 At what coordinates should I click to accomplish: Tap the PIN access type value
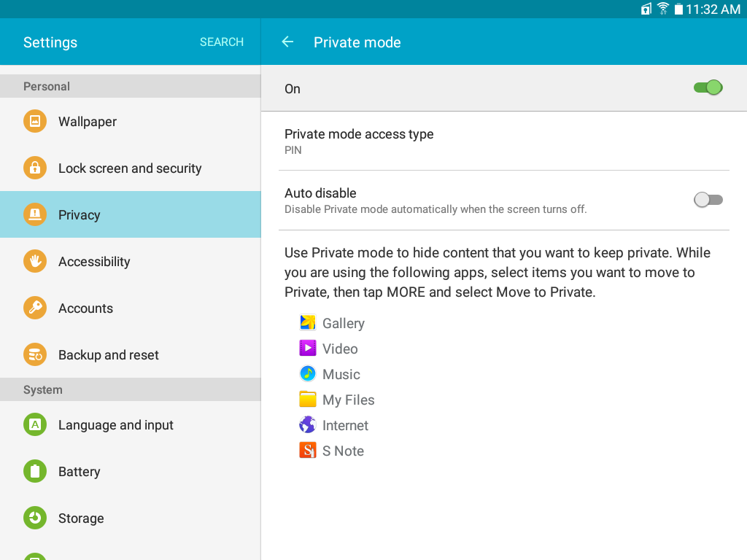pyautogui.click(x=293, y=150)
